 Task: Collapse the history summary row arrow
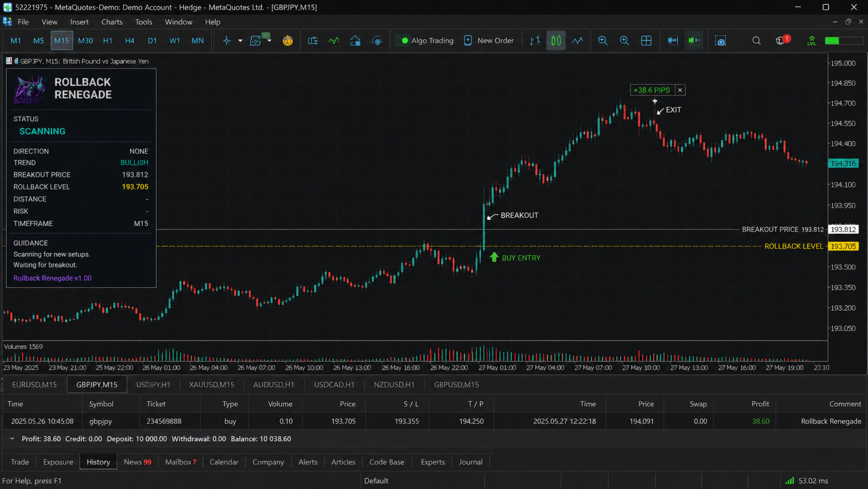click(x=11, y=439)
